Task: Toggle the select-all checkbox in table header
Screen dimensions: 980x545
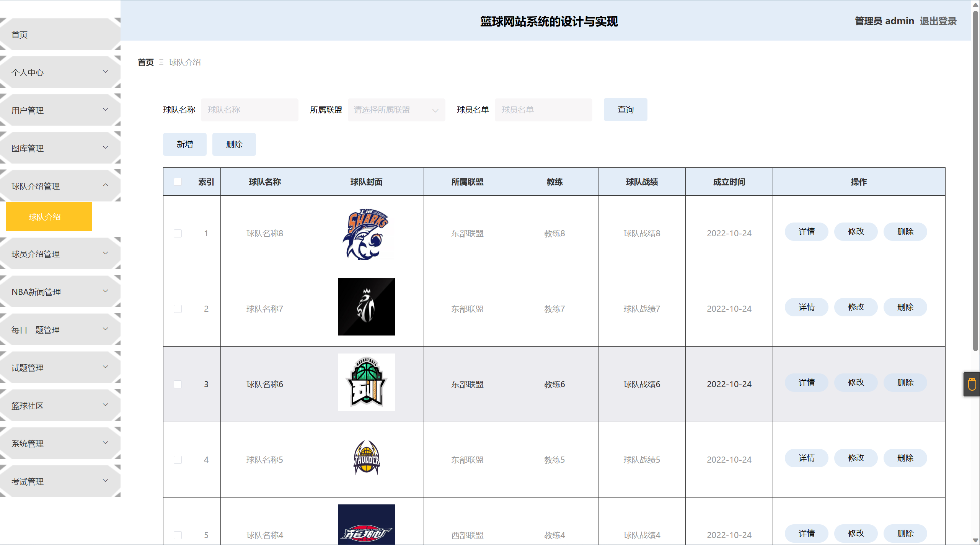Action: pos(178,182)
